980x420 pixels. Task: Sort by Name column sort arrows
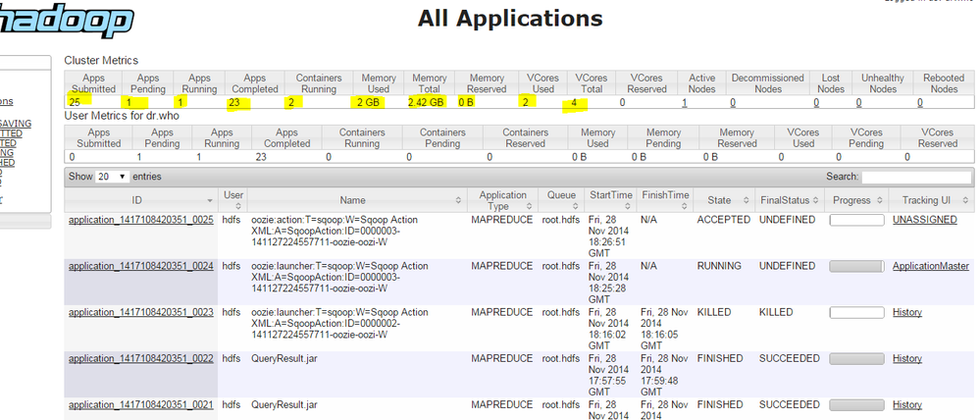pyautogui.click(x=458, y=200)
